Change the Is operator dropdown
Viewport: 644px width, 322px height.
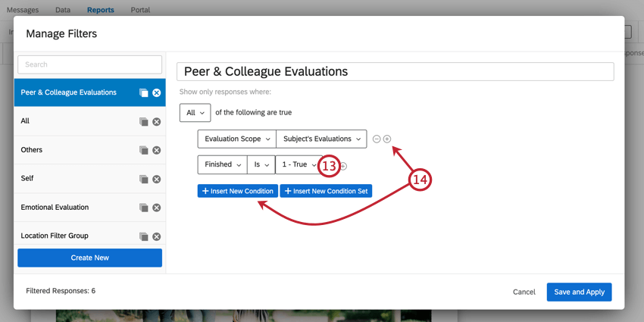pos(261,165)
